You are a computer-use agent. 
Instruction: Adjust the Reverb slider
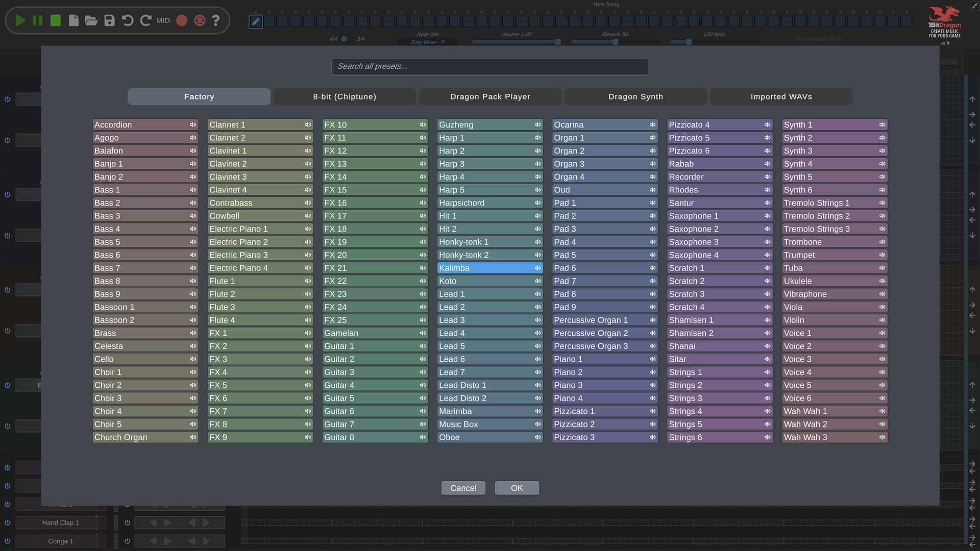click(x=615, y=42)
